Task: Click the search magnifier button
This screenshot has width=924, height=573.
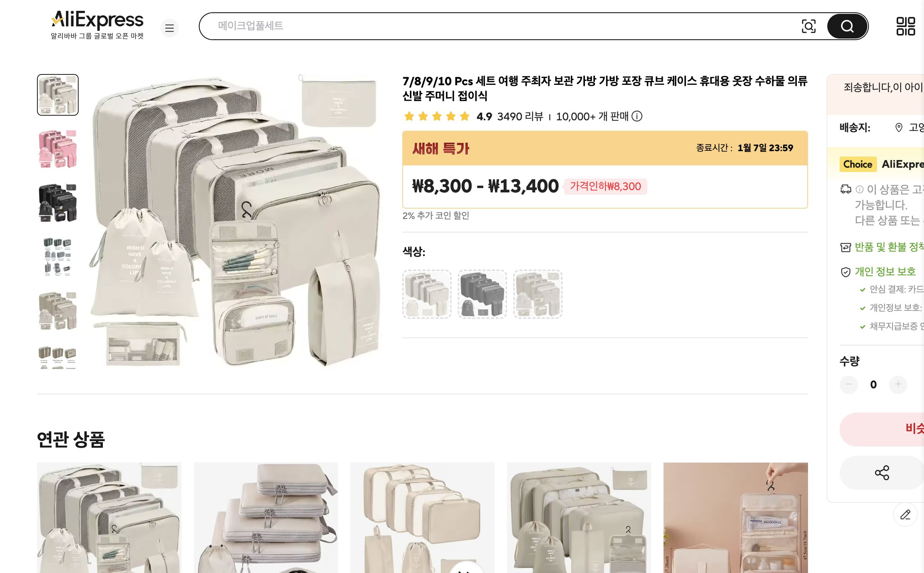Action: coord(847,27)
